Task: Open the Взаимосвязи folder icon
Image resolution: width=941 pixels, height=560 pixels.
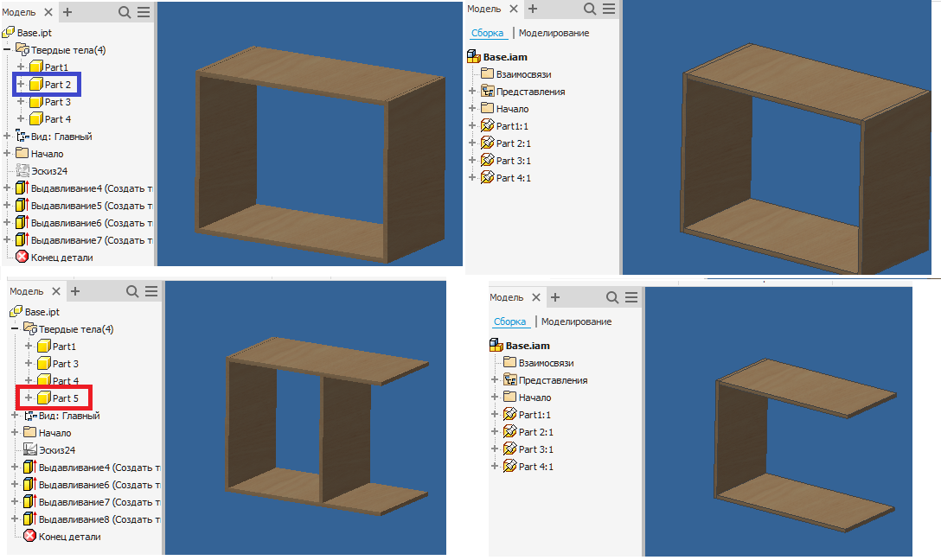Action: tap(488, 73)
